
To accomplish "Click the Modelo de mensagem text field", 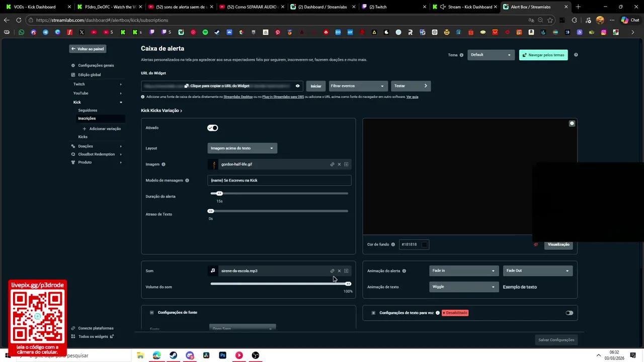I will click(279, 180).
